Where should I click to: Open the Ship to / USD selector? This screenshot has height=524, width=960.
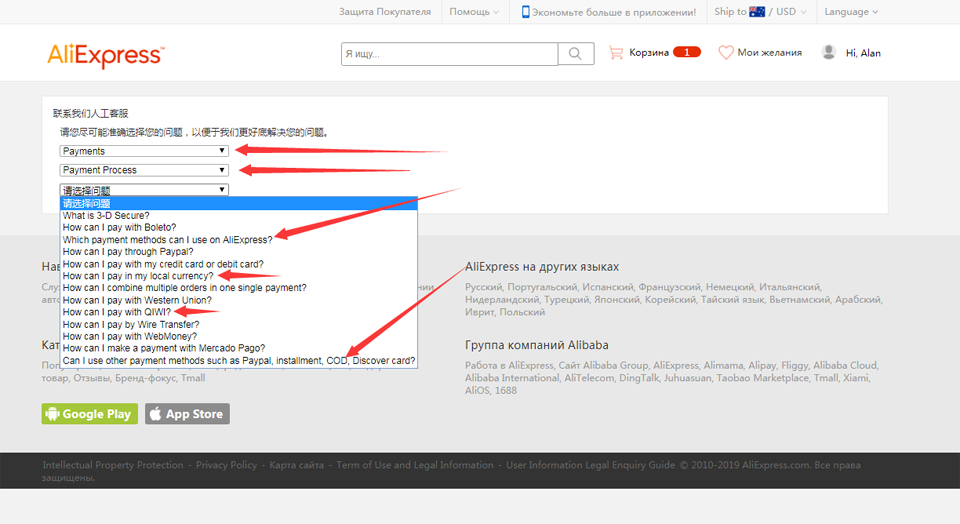coord(760,12)
